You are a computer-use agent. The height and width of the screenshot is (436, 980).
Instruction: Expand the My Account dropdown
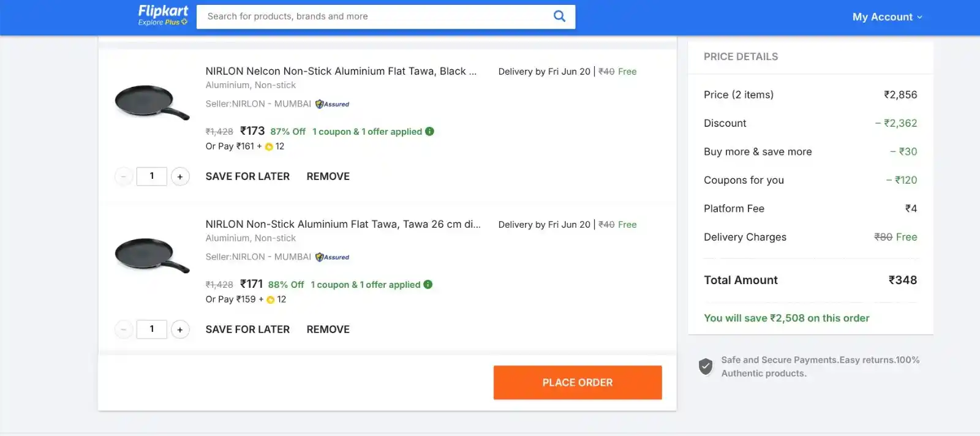click(x=888, y=17)
